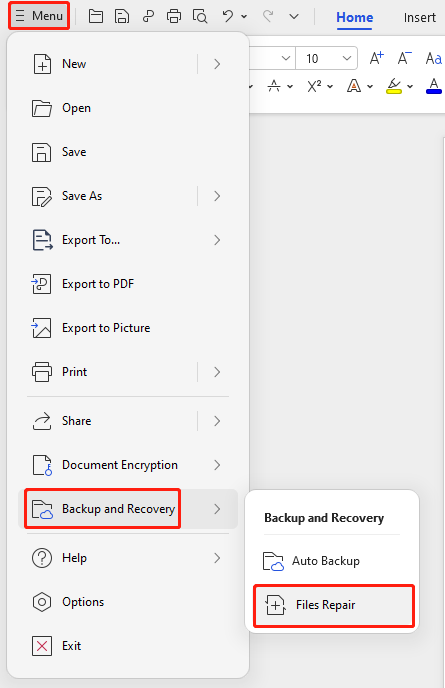The image size is (445, 688).
Task: Apply strikethrough formatting
Action: 274,86
